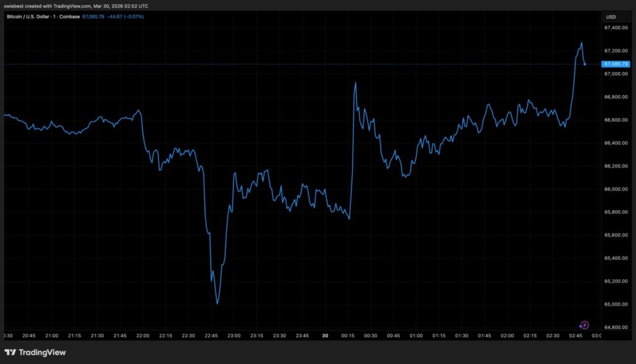The height and width of the screenshot is (364, 636).
Task: Select the 20:45 time axis label
Action: point(29,335)
